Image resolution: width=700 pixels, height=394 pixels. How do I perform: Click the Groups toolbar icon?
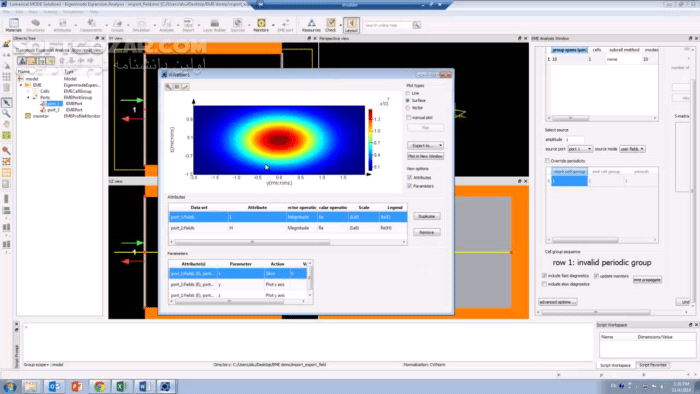(117, 25)
